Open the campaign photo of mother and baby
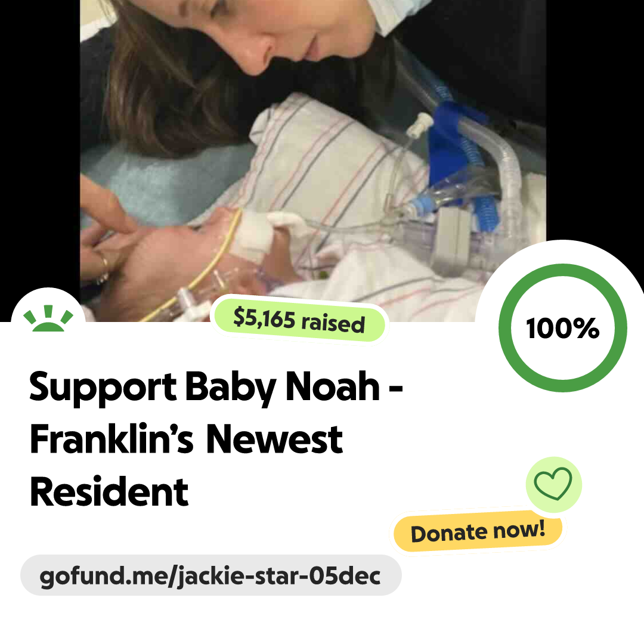Screen dimensions: 644x644 point(312,160)
